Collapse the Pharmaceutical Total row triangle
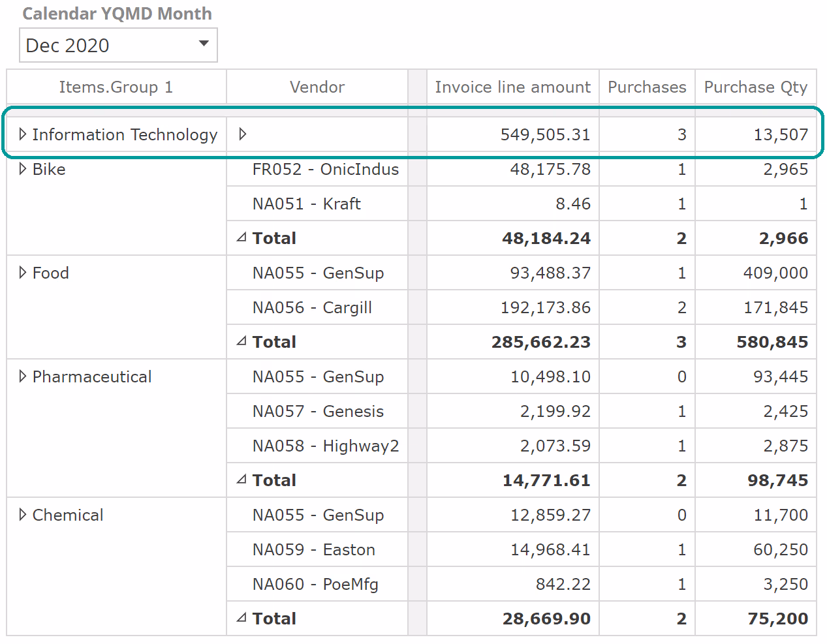The image size is (827, 644). 242,480
